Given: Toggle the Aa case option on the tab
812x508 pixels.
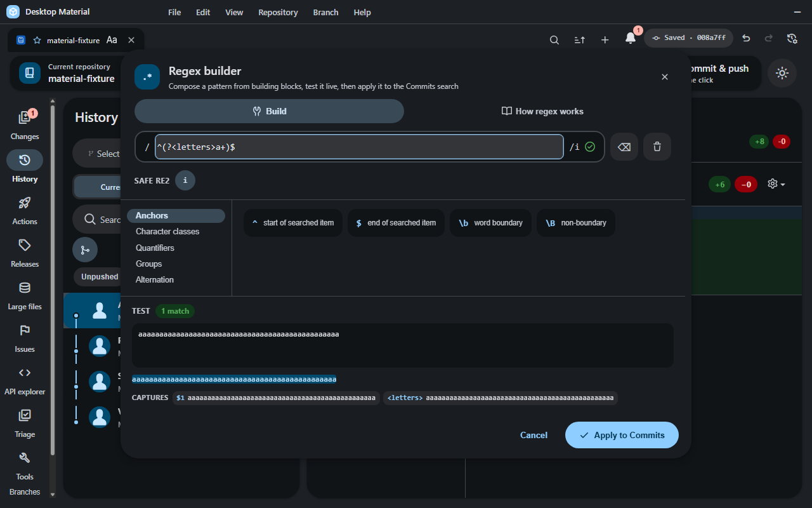Looking at the screenshot, I should (x=112, y=40).
